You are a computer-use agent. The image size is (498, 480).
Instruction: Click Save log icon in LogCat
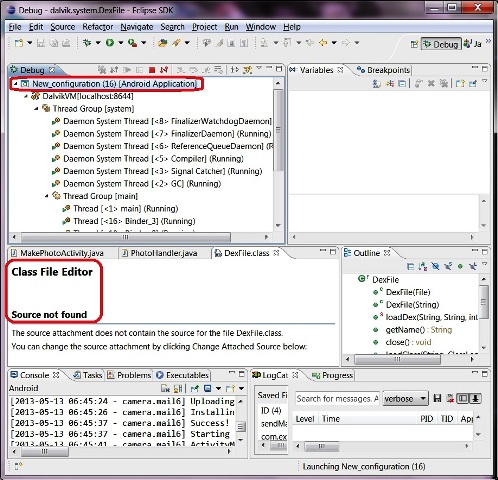point(437,398)
